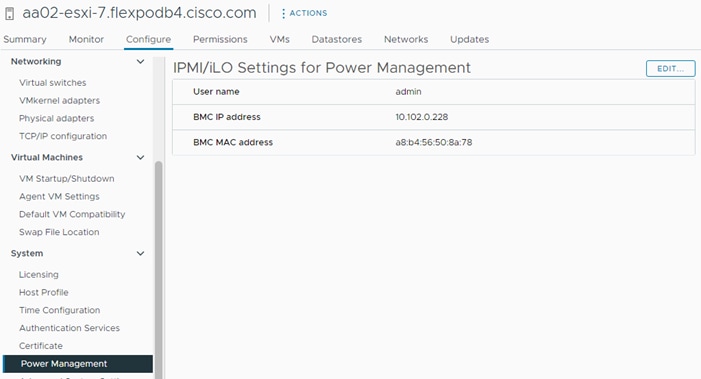Open the VMs tab
The width and height of the screenshot is (701, 379).
coord(279,39)
